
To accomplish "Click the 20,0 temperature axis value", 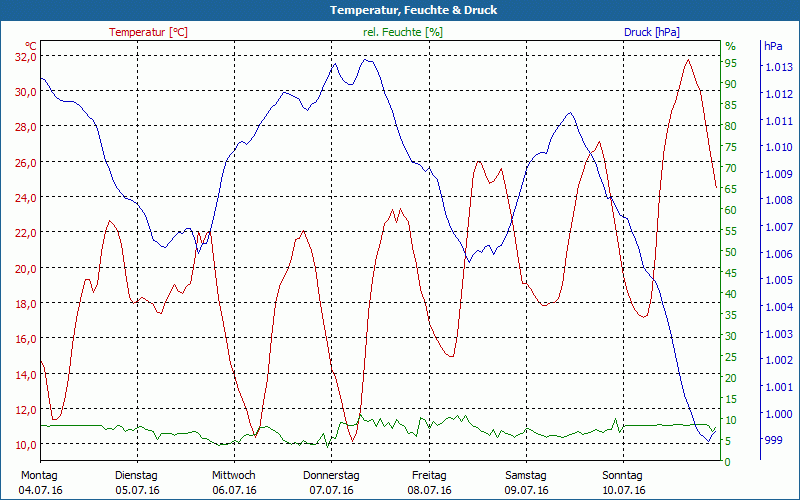I will coord(26,268).
